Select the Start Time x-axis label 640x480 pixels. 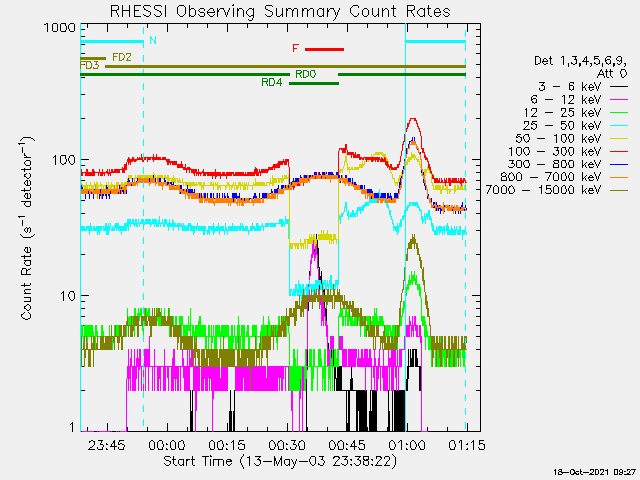click(280, 461)
